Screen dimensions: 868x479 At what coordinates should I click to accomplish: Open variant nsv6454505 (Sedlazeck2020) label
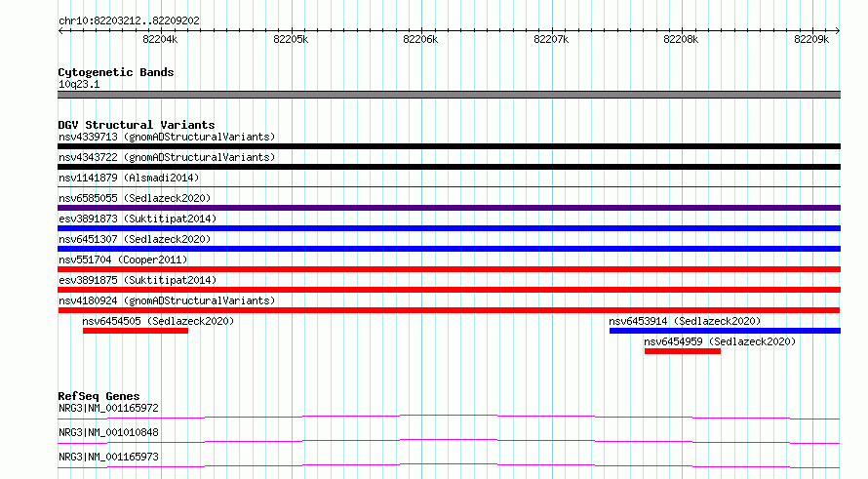tap(158, 321)
